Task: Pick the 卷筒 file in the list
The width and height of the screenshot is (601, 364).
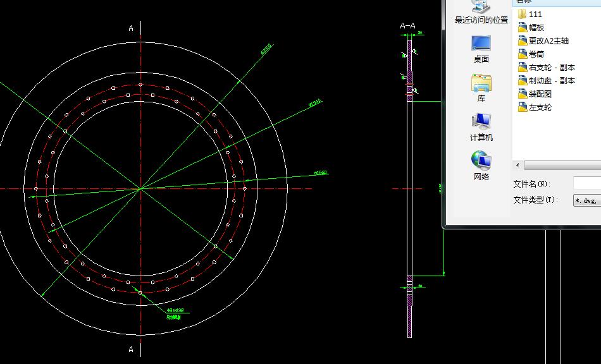Action: coord(531,54)
